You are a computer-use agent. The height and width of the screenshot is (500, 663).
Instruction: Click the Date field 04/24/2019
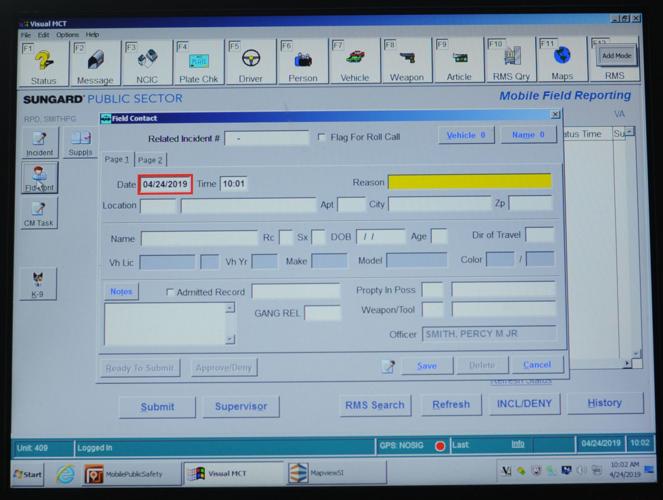(165, 184)
